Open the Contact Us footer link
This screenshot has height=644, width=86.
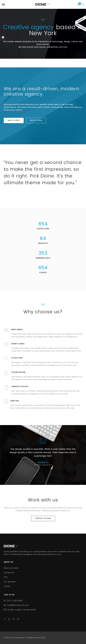point(9,572)
